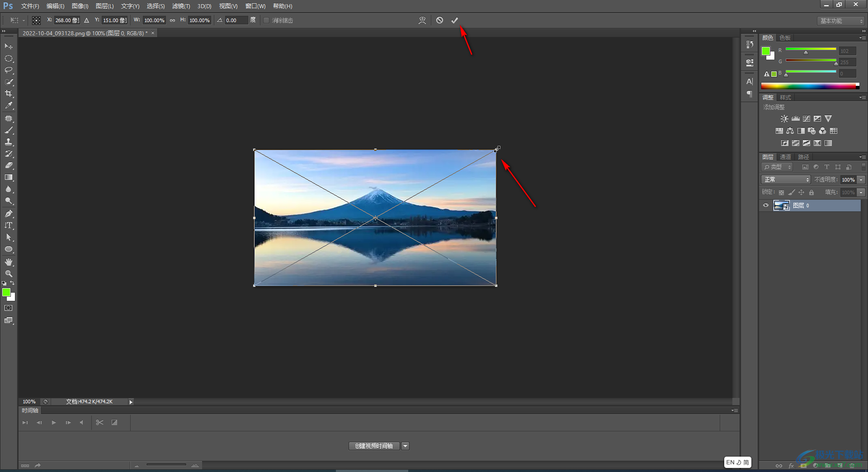Add a Threshold adjustment
Viewport: 868px width, 472px height.
806,143
